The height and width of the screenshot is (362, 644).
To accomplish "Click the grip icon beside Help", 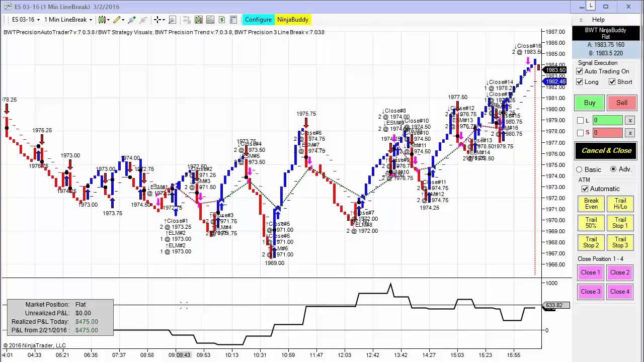I will pos(581,20).
